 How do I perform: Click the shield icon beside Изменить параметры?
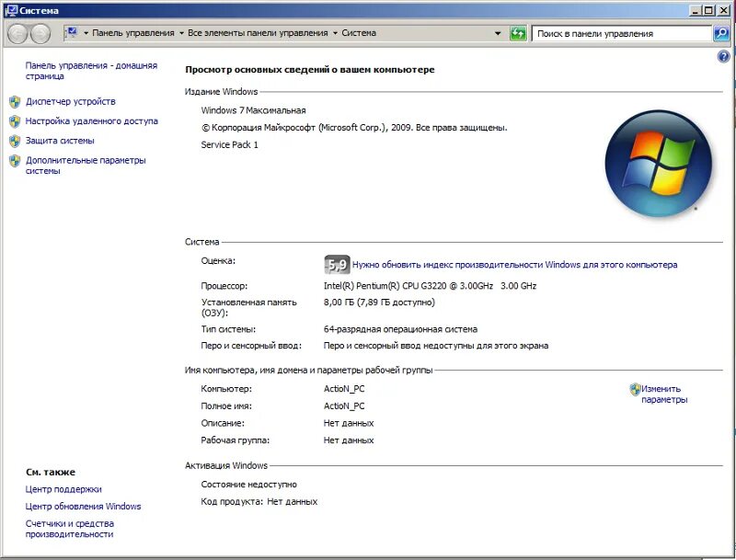(635, 389)
